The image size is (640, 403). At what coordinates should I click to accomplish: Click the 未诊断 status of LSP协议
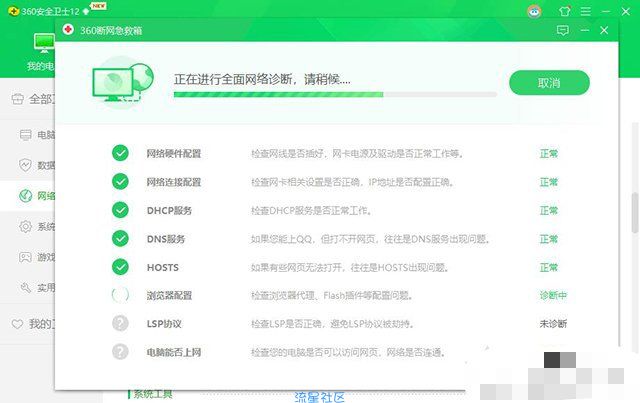[553, 324]
